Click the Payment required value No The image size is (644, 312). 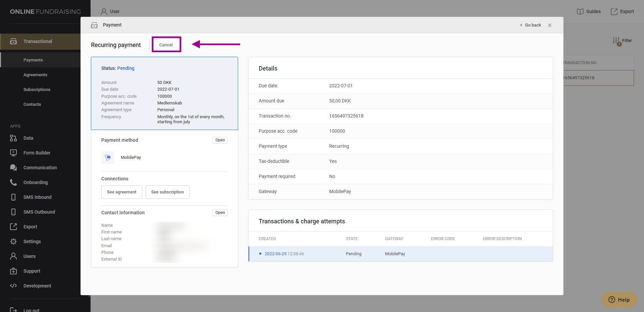point(332,176)
